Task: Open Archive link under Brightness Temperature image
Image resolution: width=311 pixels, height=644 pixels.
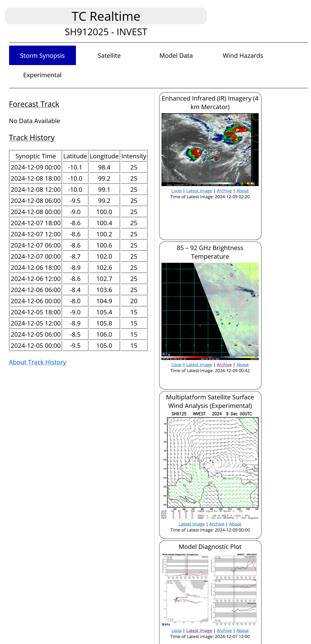Action: point(224,365)
